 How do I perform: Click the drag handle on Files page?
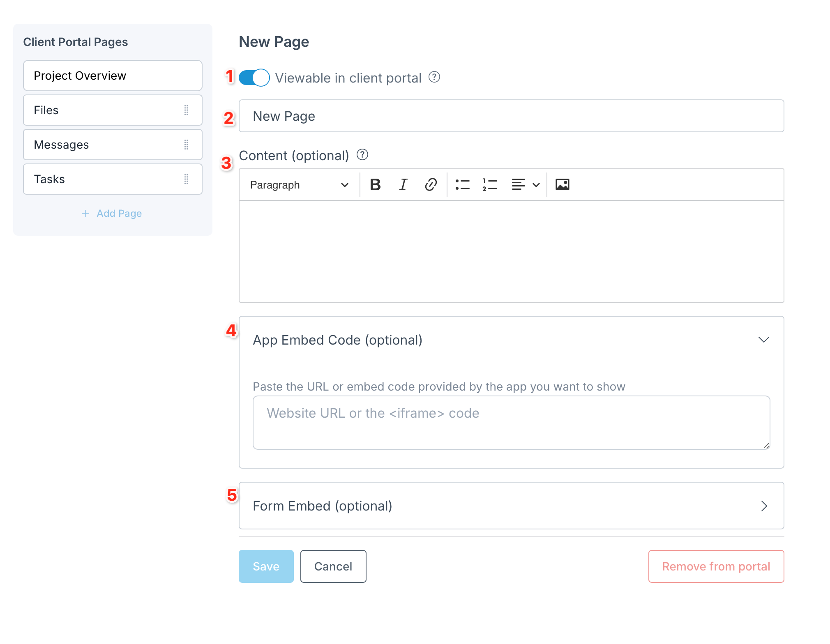[x=186, y=110]
